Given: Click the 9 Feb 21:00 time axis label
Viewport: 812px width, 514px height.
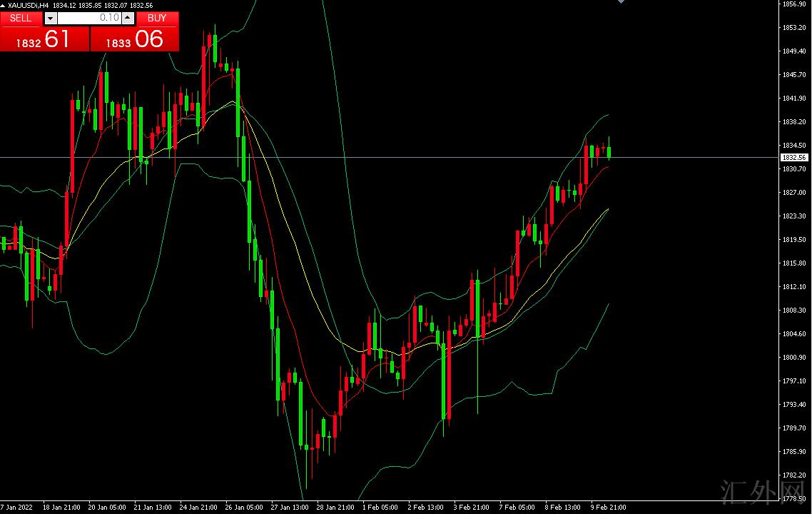Looking at the screenshot, I should tap(607, 508).
